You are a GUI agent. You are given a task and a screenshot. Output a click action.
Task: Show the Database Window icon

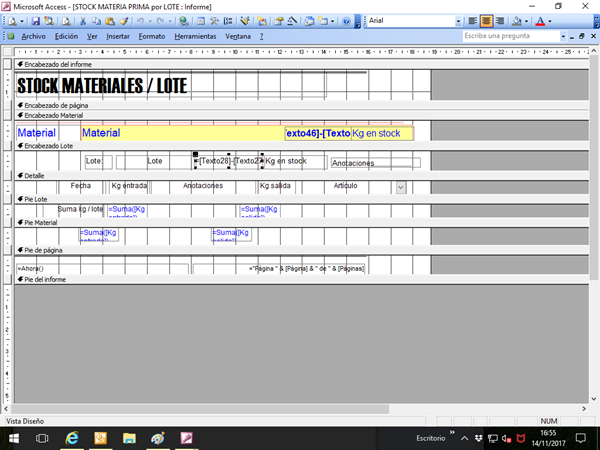(309, 21)
